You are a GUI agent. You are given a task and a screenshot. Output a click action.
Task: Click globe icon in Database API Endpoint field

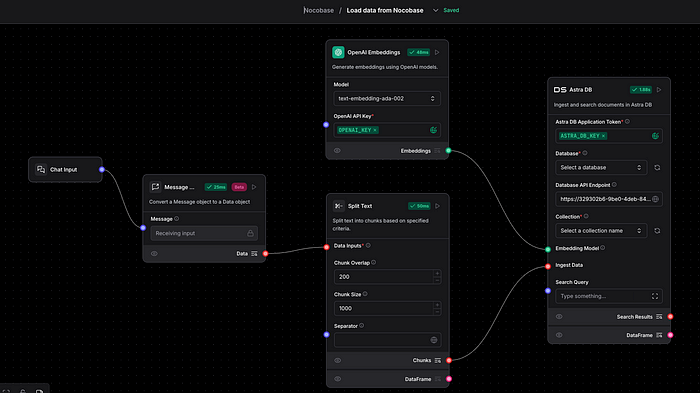655,199
